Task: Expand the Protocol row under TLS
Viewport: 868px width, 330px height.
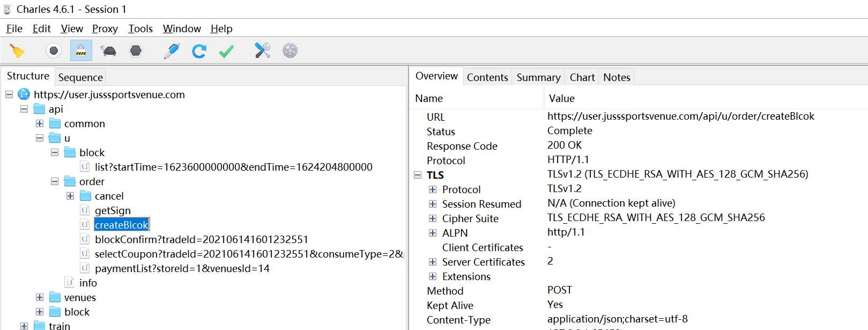Action: pos(433,189)
